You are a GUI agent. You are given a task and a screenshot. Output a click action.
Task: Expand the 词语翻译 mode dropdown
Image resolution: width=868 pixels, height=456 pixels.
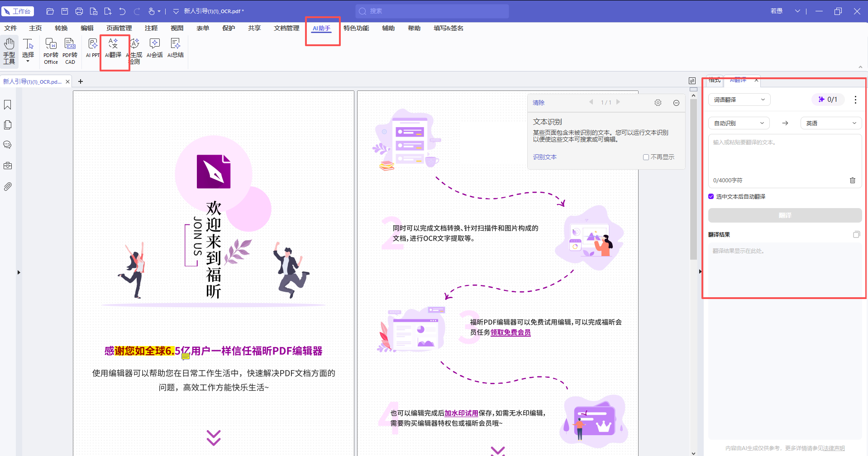[x=739, y=100]
